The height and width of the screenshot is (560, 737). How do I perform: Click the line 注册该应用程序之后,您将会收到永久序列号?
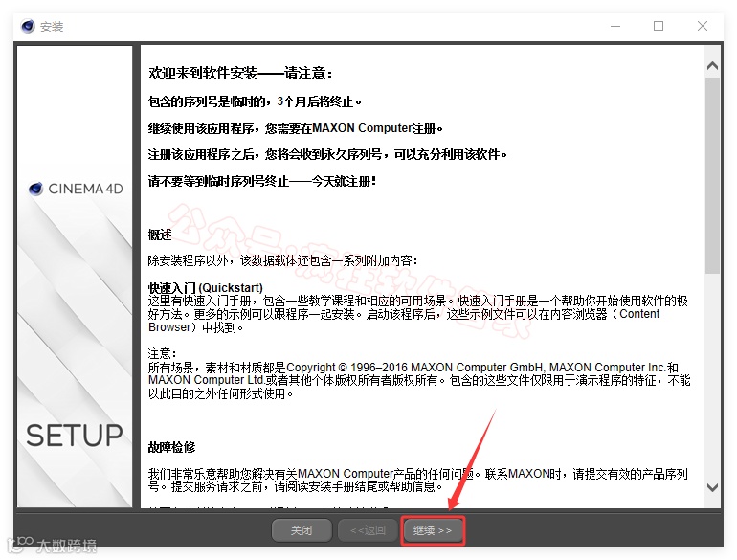327,154
